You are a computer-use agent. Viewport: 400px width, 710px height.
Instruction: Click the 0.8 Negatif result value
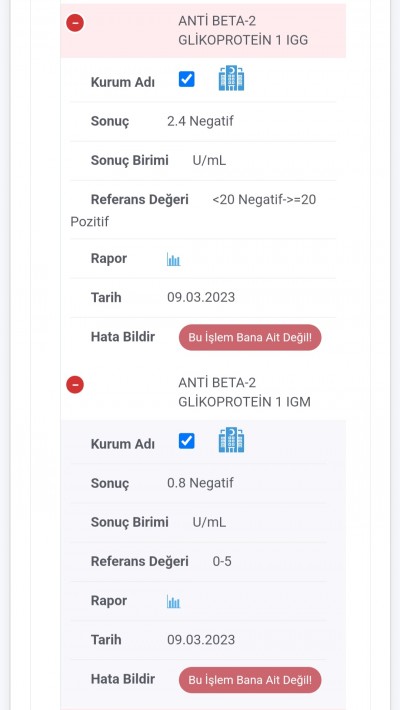[x=200, y=483]
